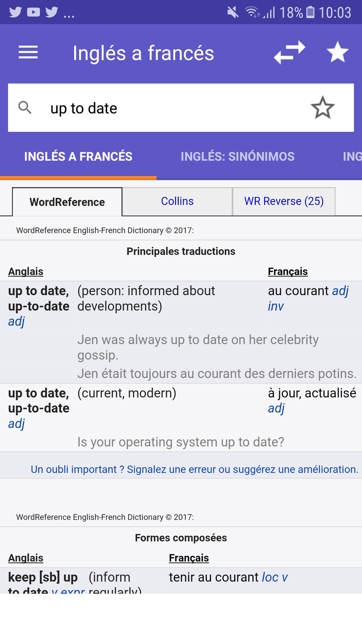
Task: Tap the YouTube notification icon
Action: [x=33, y=12]
